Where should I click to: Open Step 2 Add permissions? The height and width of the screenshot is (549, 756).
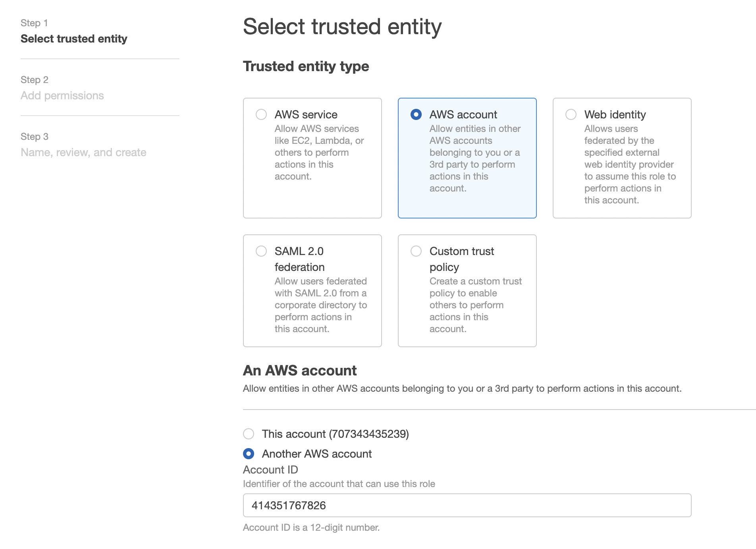62,95
